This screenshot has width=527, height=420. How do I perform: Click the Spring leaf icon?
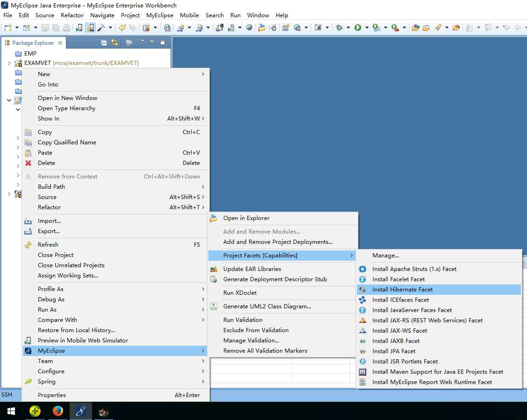tap(28, 382)
